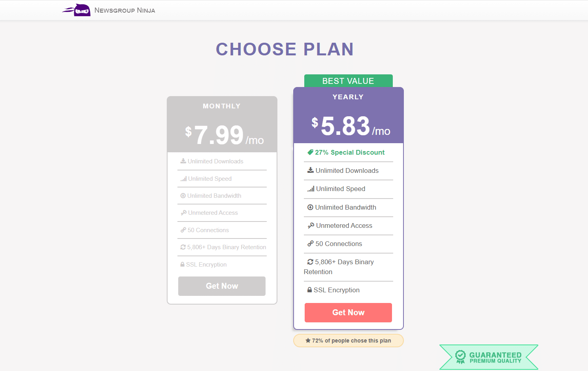This screenshot has height=371, width=588.
Task: Select the signal bars icon for Unlimited Speed
Action: coord(311,189)
